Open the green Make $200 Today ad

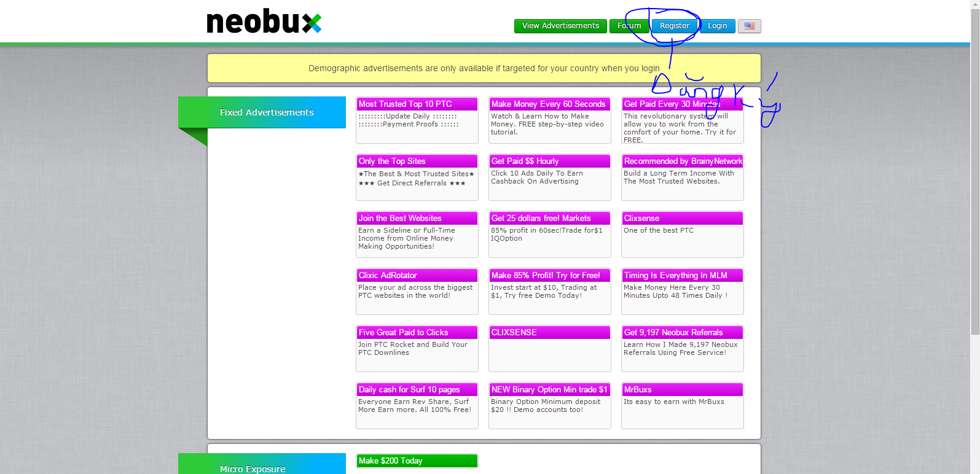[x=417, y=461]
